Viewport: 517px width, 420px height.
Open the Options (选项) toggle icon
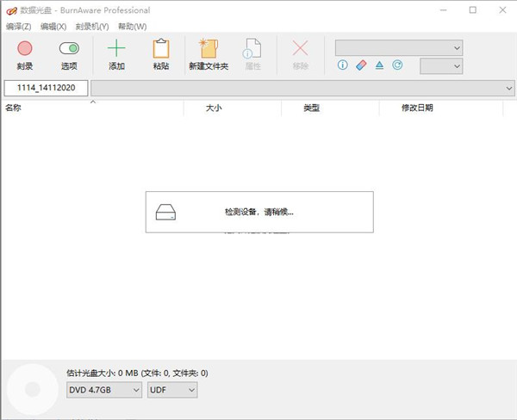click(69, 48)
